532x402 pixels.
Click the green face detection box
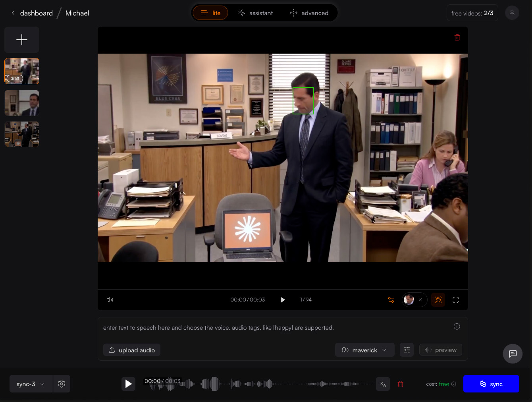tap(303, 100)
